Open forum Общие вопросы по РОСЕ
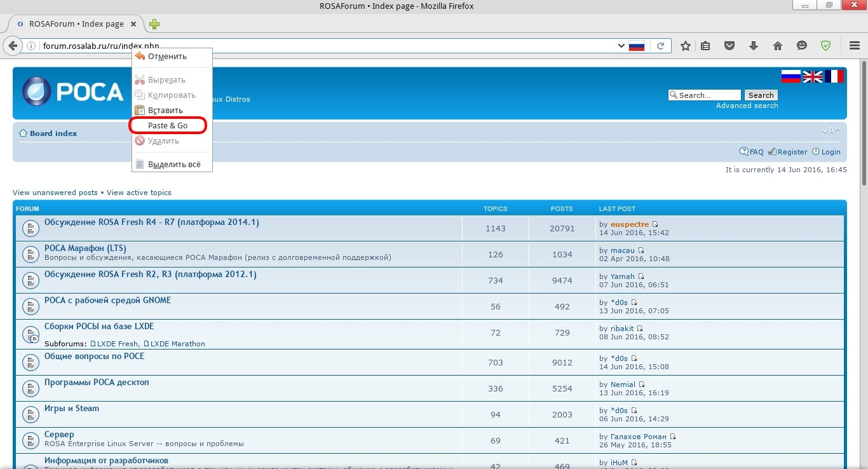 pos(95,357)
